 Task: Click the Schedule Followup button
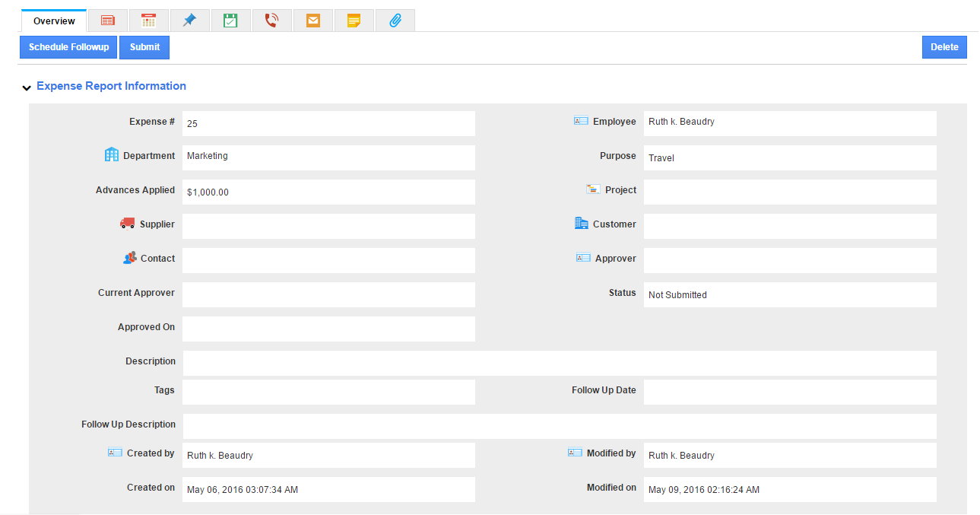(68, 47)
